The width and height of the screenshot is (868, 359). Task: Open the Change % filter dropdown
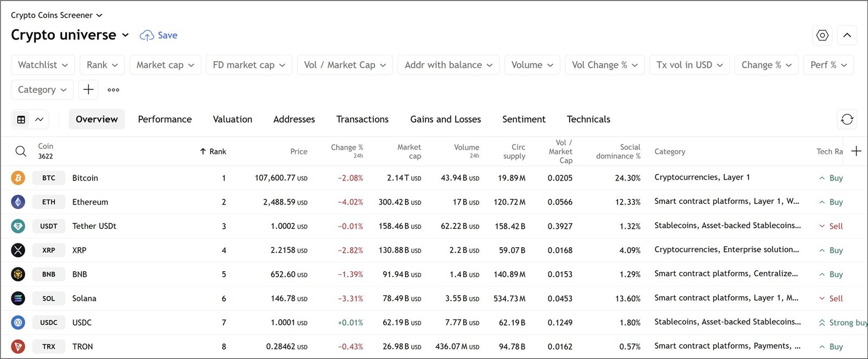click(767, 65)
